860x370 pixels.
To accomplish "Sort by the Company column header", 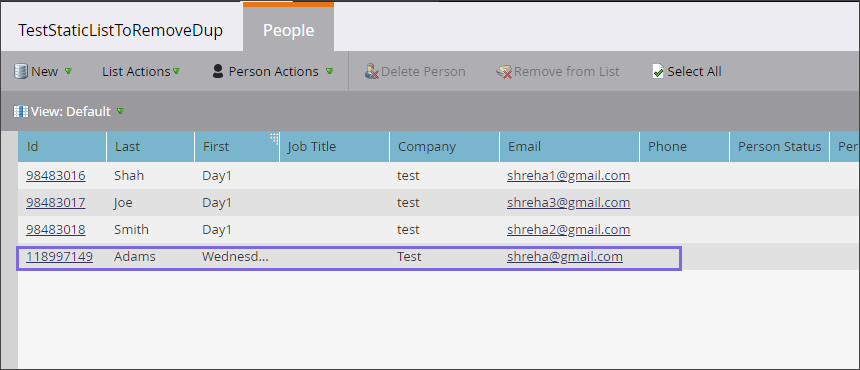I will click(x=445, y=146).
